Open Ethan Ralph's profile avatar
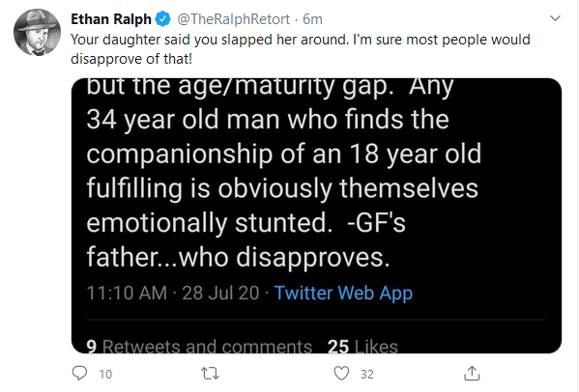Viewport: 579px width, 392px height. pyautogui.click(x=37, y=32)
